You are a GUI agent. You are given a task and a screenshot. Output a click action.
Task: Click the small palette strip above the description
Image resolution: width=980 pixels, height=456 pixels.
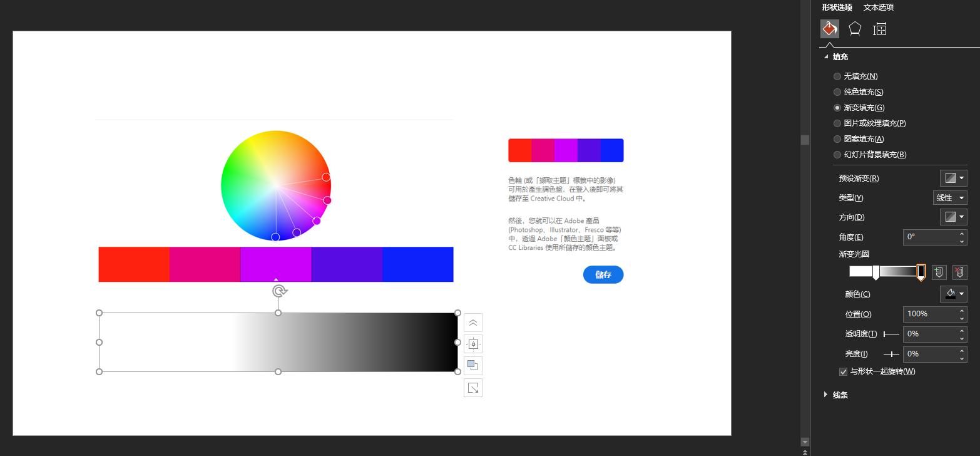coord(566,150)
